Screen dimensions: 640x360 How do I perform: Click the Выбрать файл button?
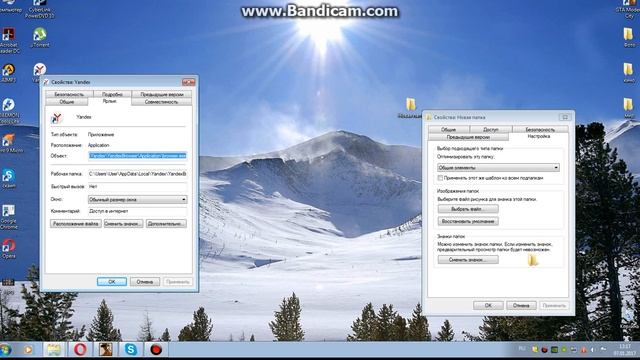coord(468,209)
